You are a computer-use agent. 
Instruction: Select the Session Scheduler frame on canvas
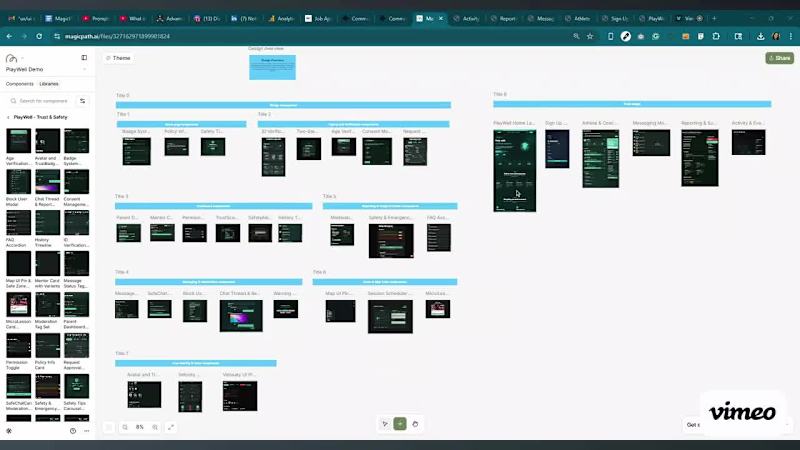(390, 316)
